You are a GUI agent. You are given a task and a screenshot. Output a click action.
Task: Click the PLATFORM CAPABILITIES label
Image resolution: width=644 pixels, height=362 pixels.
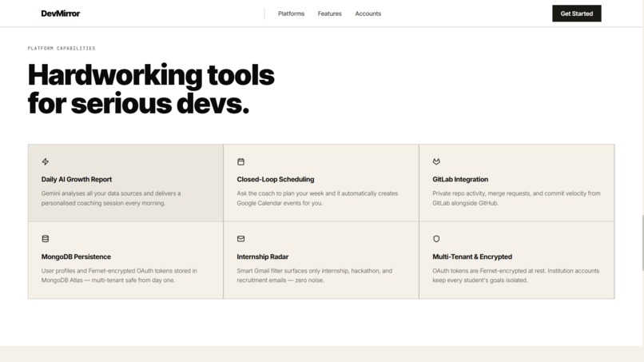coord(62,48)
